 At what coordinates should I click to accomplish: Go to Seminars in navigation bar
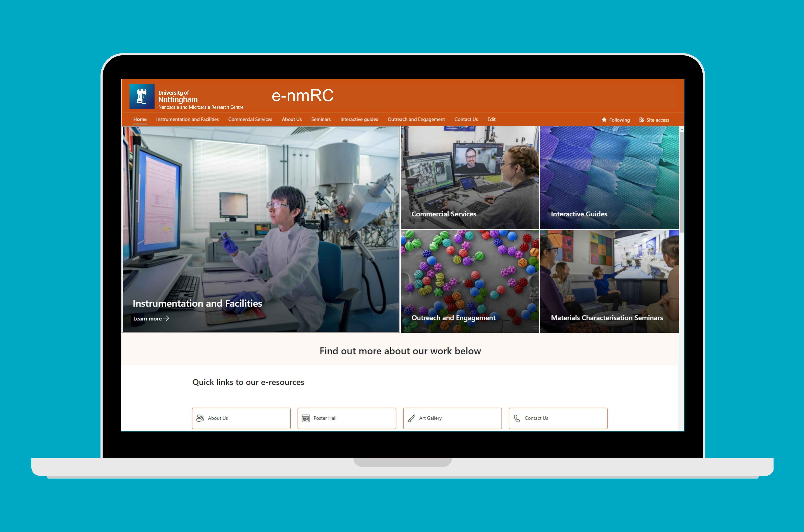[321, 119]
